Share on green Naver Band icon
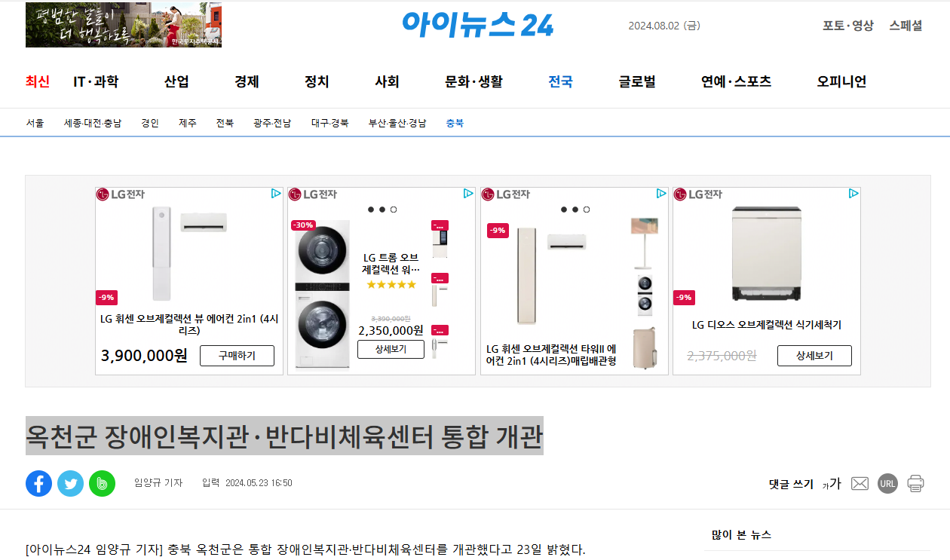The height and width of the screenshot is (560, 950). pos(102,483)
